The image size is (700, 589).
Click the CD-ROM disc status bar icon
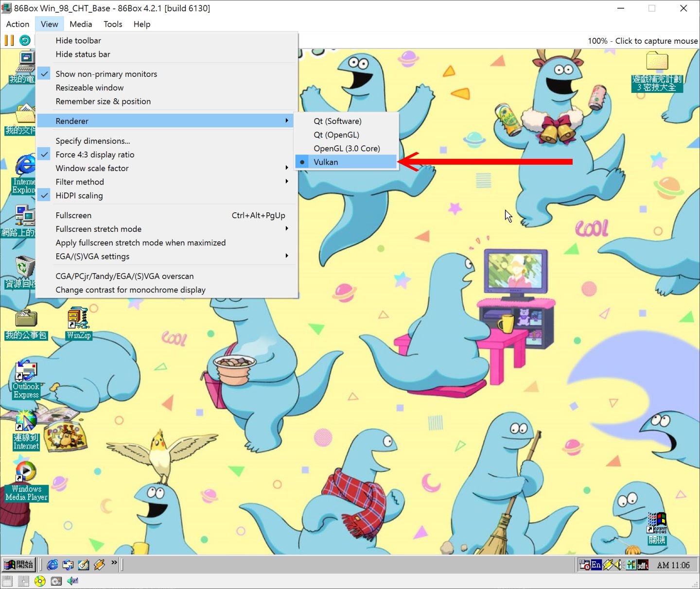40,581
